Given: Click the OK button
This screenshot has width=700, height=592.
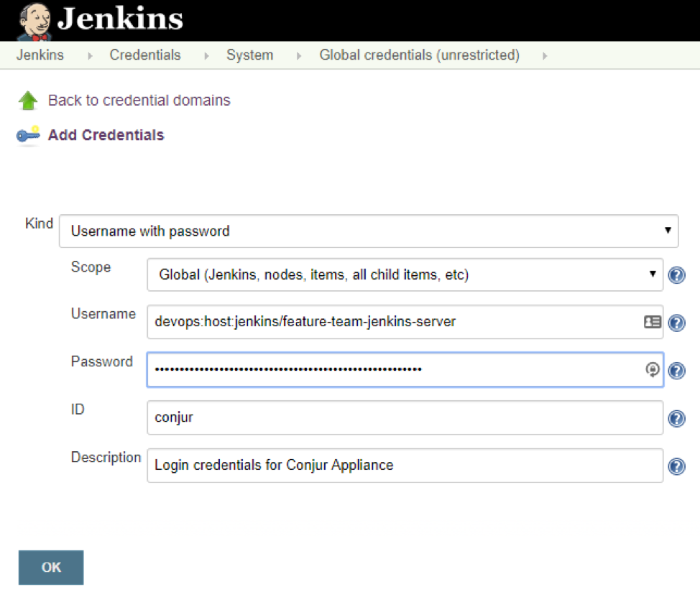Looking at the screenshot, I should (51, 568).
